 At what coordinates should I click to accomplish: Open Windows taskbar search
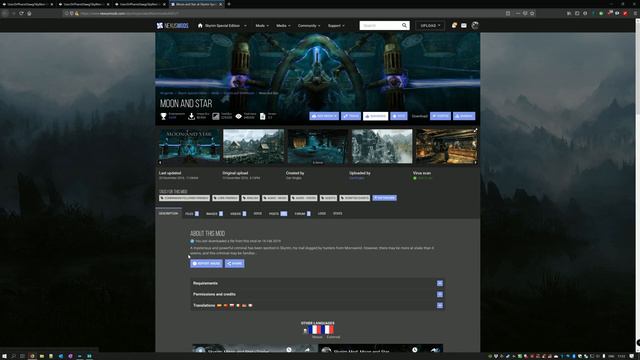click(x=13, y=356)
